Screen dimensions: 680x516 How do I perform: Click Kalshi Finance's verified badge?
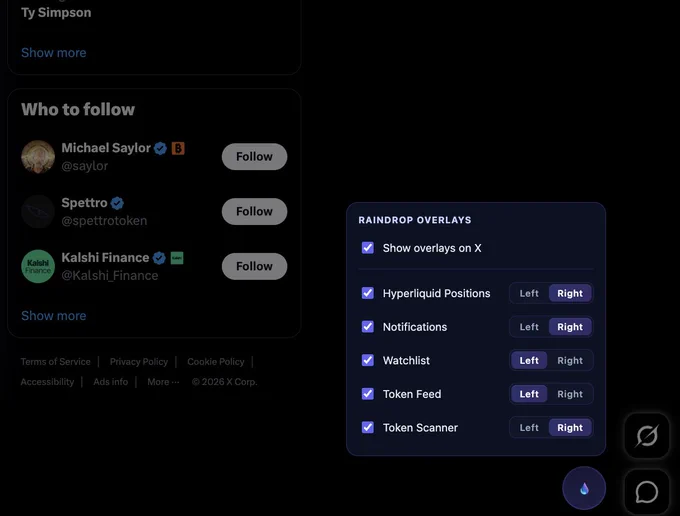coord(159,258)
